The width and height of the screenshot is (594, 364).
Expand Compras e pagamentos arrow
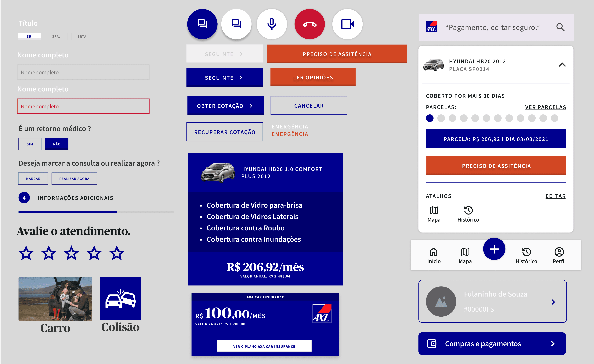pyautogui.click(x=553, y=344)
